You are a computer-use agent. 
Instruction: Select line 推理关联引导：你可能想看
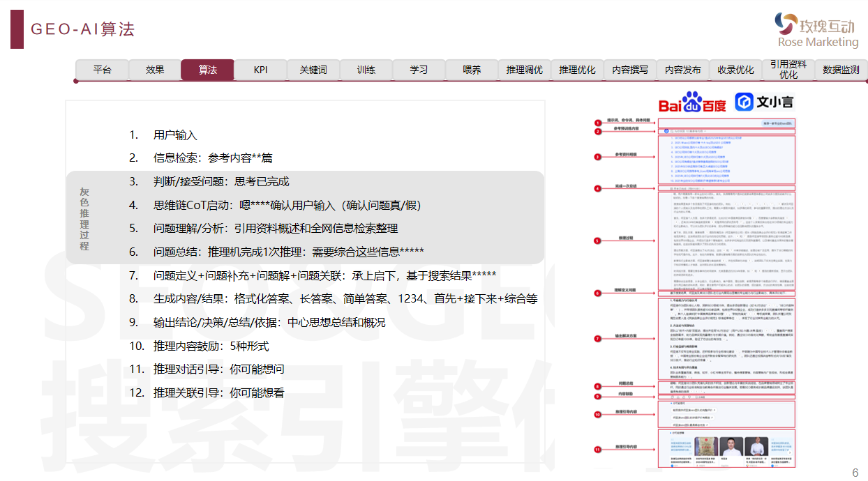pyautogui.click(x=219, y=392)
